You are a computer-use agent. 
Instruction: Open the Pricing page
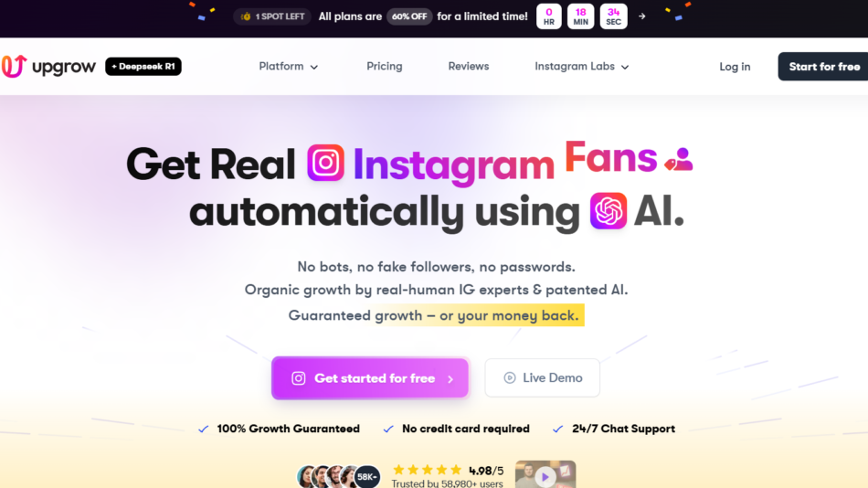[x=384, y=67]
